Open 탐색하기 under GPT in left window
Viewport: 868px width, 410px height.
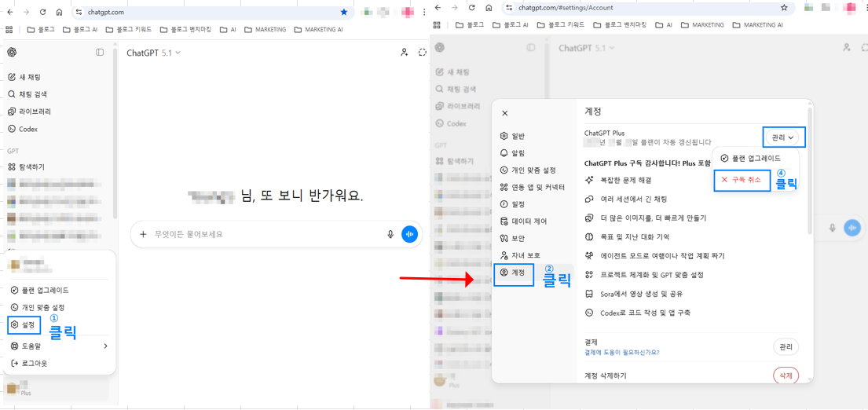pos(26,167)
